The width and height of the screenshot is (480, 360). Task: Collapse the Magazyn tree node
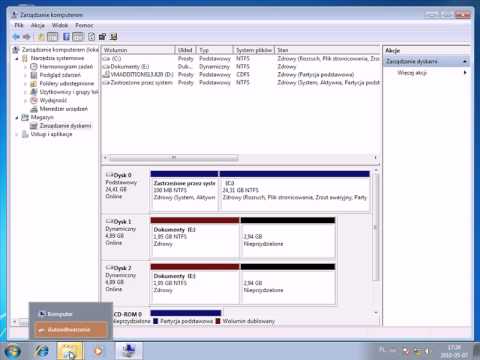click(17, 117)
